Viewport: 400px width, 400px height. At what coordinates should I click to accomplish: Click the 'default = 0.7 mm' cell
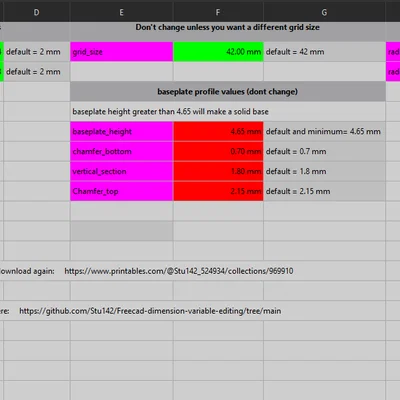coord(324,151)
